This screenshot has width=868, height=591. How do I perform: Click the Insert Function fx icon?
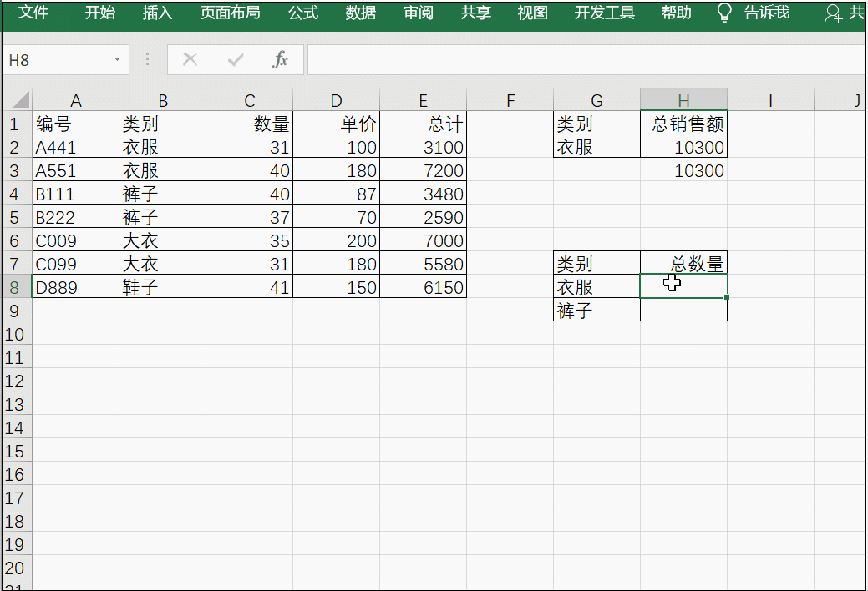pyautogui.click(x=281, y=60)
